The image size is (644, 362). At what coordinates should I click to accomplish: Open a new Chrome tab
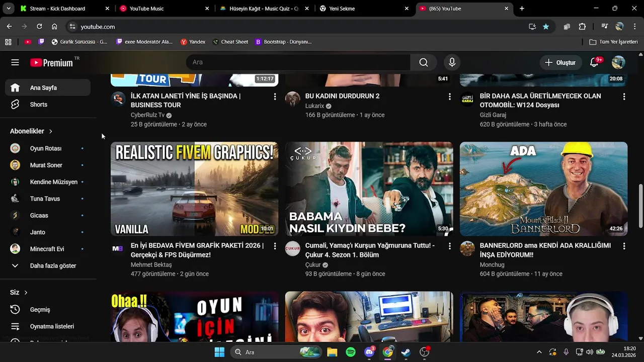(522, 9)
